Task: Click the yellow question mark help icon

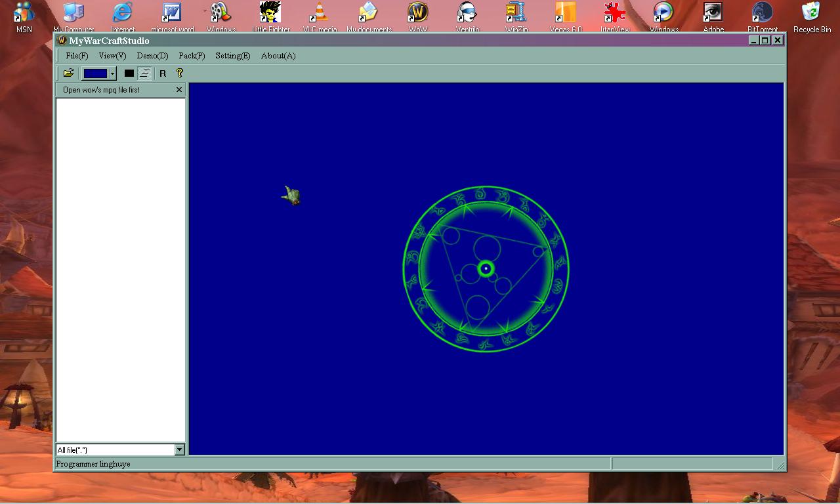Action: tap(179, 73)
